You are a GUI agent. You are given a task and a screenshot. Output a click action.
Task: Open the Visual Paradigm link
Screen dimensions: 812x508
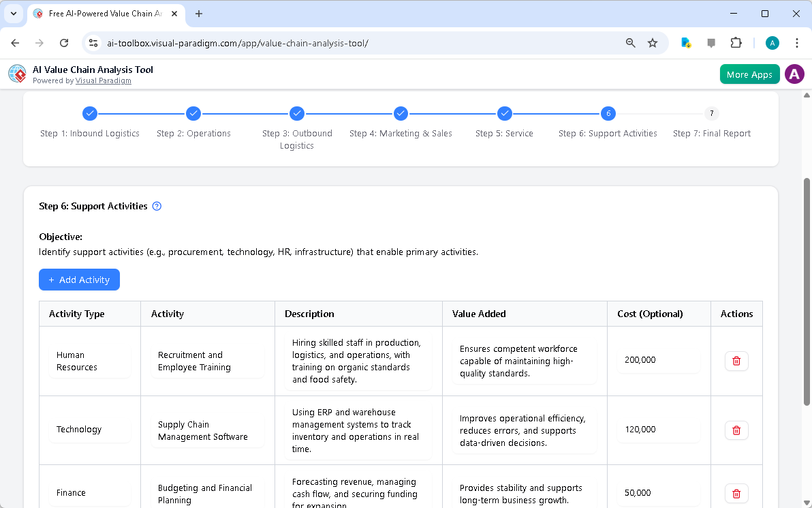point(104,80)
